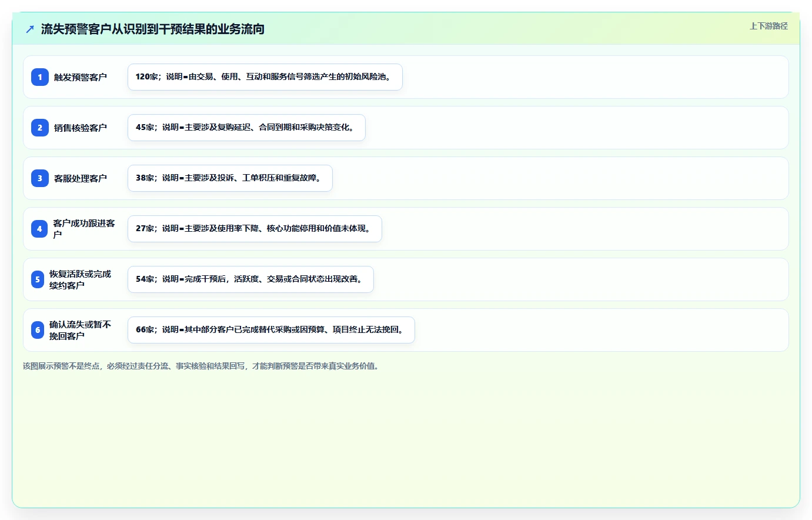Screen dimensions: 812x520
Task: Click the footnote starting 该图展示预警不是终点
Action: click(x=202, y=366)
